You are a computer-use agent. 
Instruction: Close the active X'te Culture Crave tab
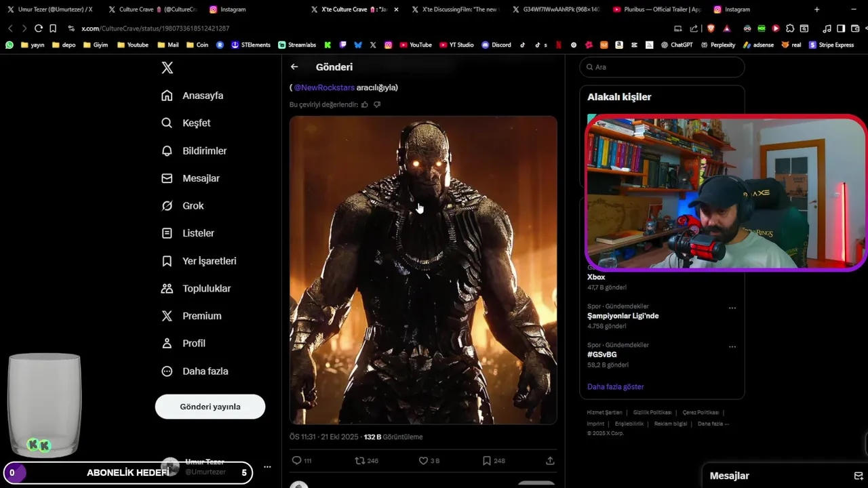click(396, 9)
